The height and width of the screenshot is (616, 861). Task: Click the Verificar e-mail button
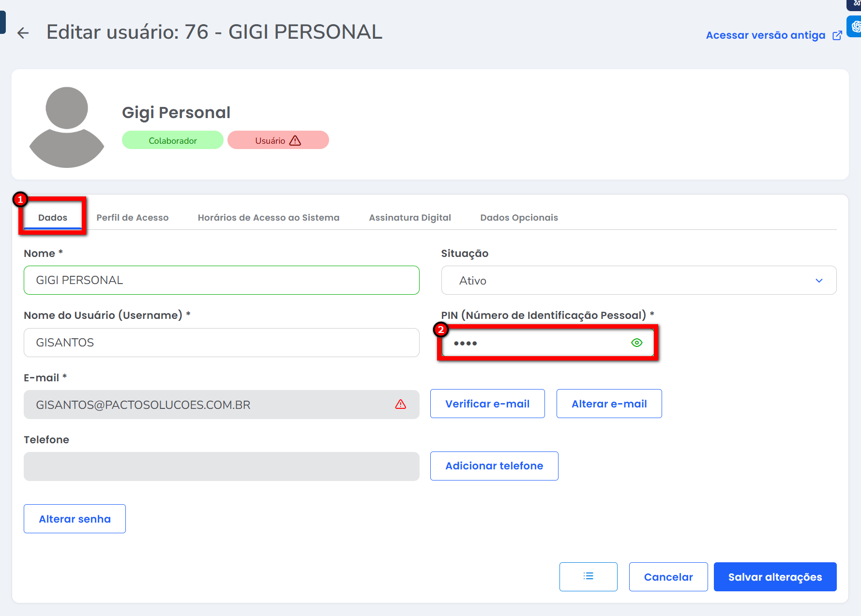(487, 404)
